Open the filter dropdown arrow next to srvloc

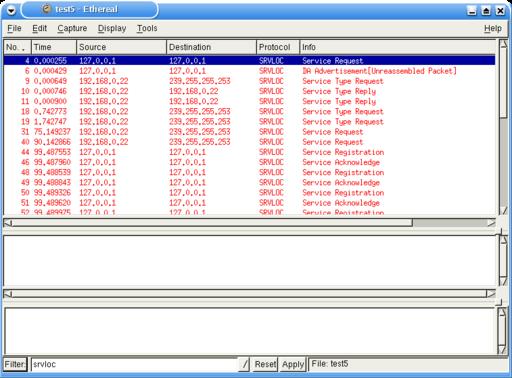pos(244,364)
